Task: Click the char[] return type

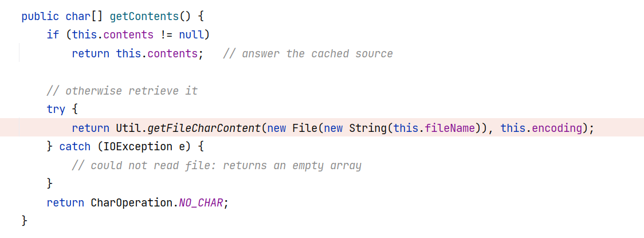Action: point(84,16)
